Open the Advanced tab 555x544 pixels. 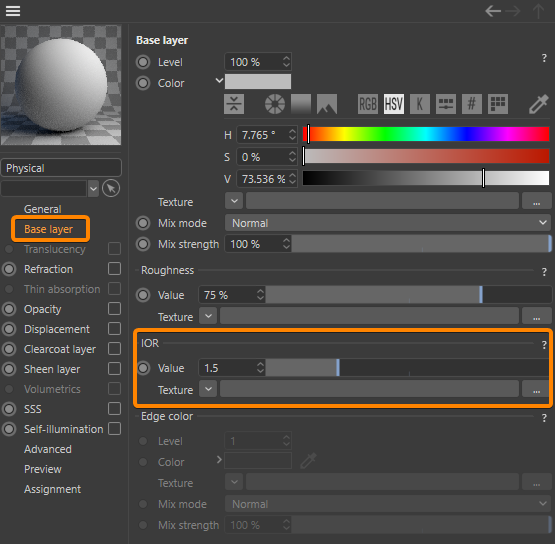(x=48, y=449)
